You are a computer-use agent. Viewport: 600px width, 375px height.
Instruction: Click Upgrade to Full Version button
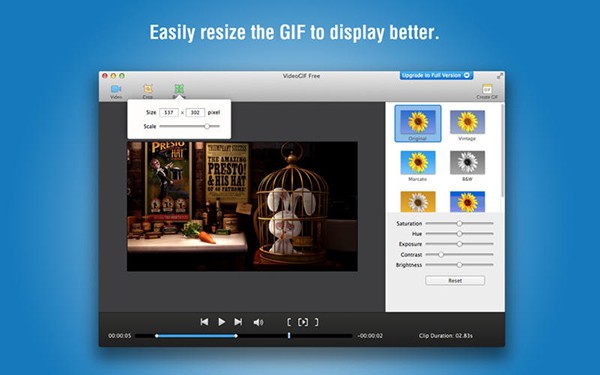click(436, 75)
